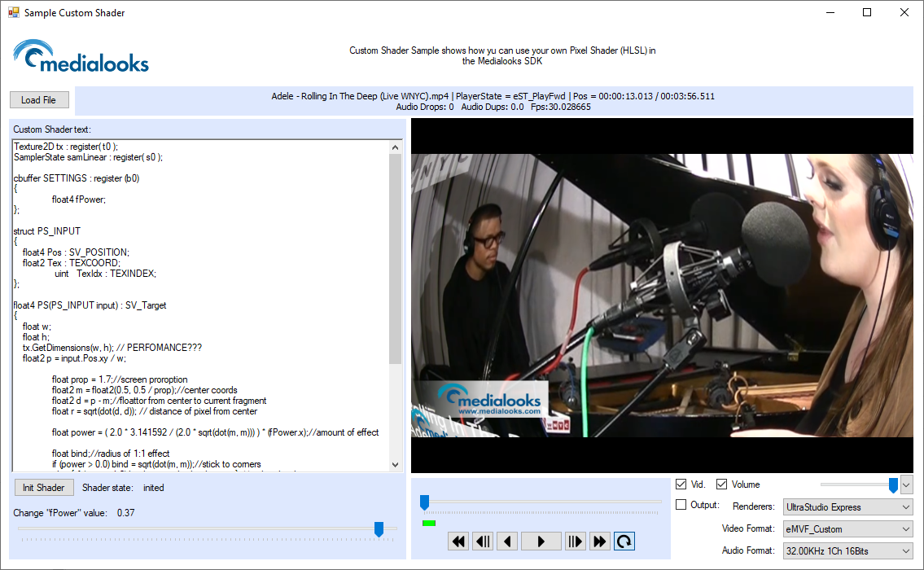The width and height of the screenshot is (924, 570).
Task: Click the "struct PS_INPUT" line
Action: (x=47, y=231)
